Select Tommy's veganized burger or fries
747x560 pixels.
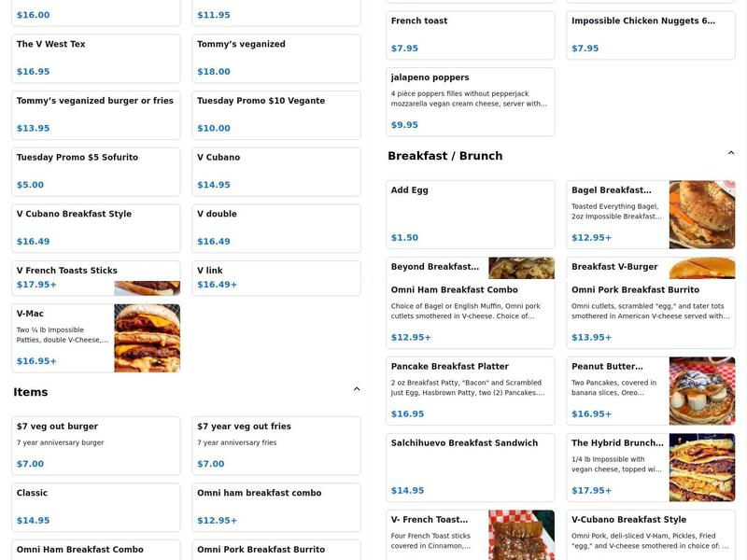95,114
